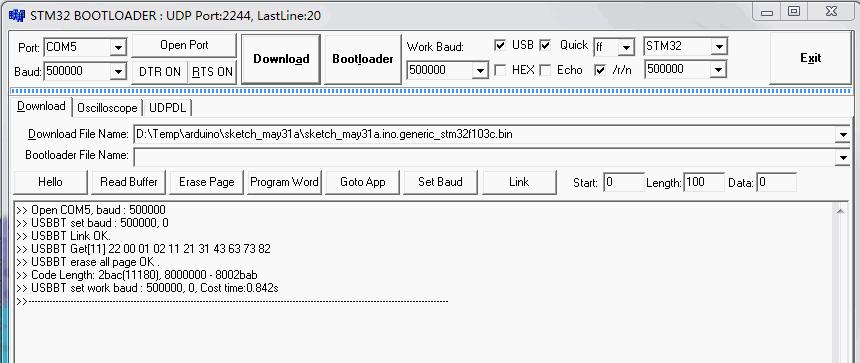The image size is (860, 363).
Task: Click the log scrollbar up arrow
Action: (840, 211)
